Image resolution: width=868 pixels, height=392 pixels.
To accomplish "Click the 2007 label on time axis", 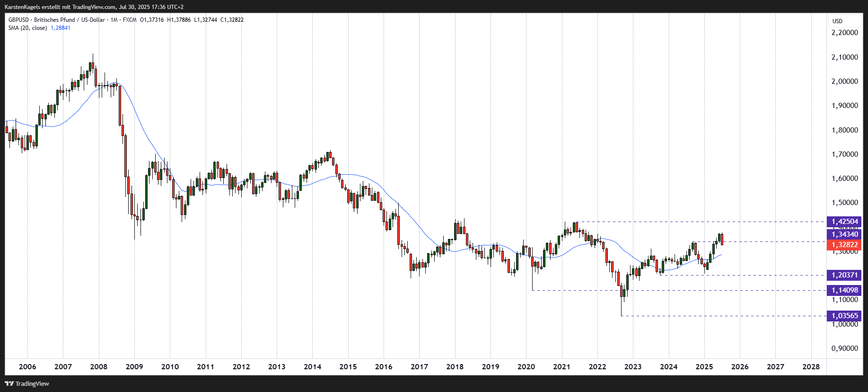I will 63,366.
